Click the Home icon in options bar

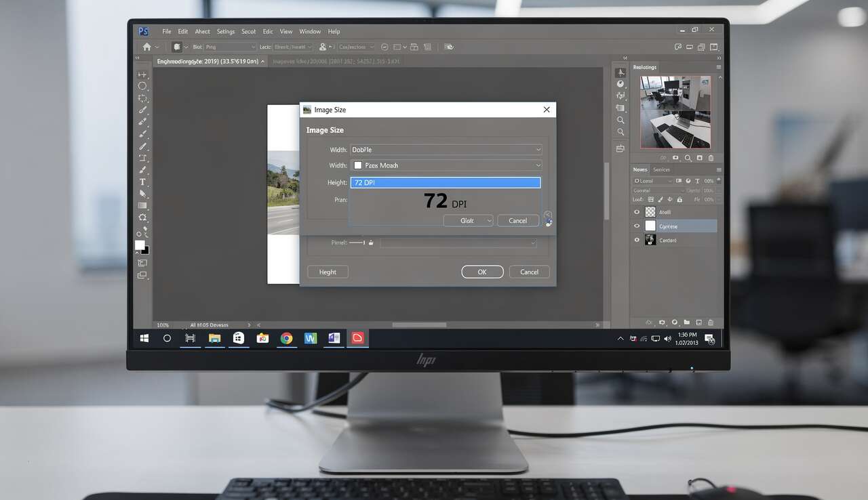pyautogui.click(x=146, y=47)
